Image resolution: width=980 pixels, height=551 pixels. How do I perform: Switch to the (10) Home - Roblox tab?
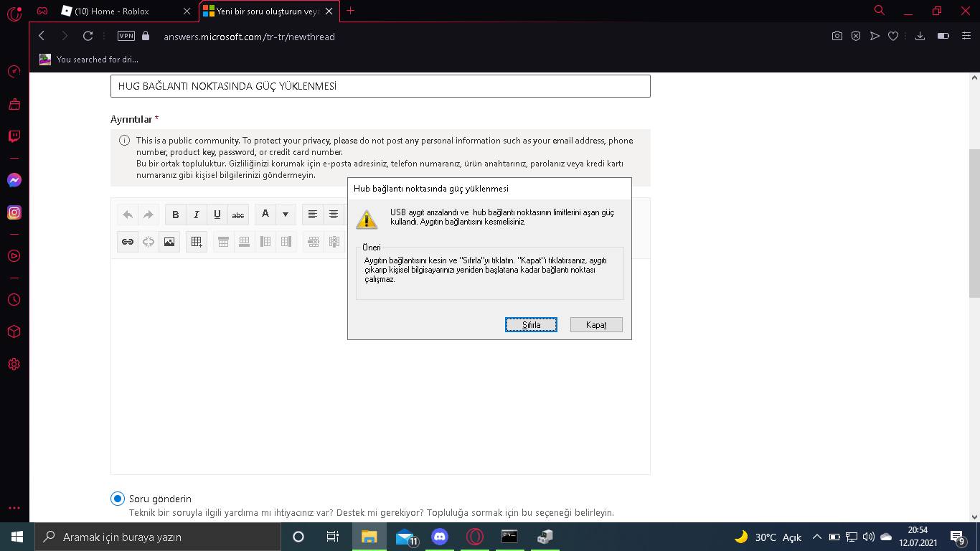(126, 11)
